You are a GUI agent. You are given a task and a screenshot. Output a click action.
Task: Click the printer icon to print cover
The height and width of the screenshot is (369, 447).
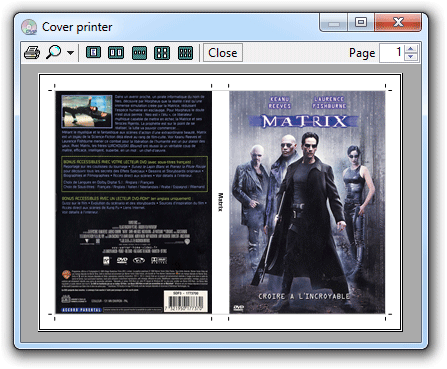click(32, 53)
